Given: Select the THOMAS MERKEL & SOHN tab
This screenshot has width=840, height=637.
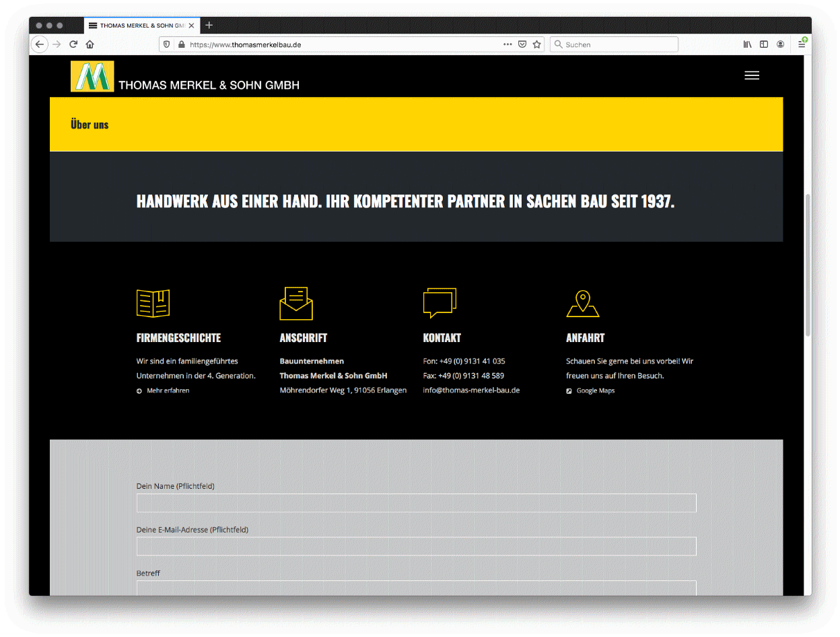Looking at the screenshot, I should pyautogui.click(x=141, y=26).
